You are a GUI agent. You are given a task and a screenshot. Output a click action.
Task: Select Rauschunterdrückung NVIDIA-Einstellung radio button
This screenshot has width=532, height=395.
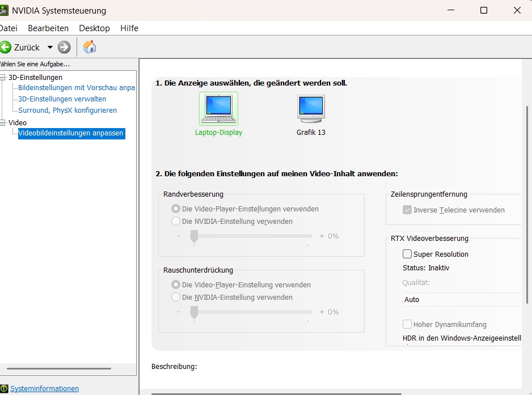(x=175, y=297)
